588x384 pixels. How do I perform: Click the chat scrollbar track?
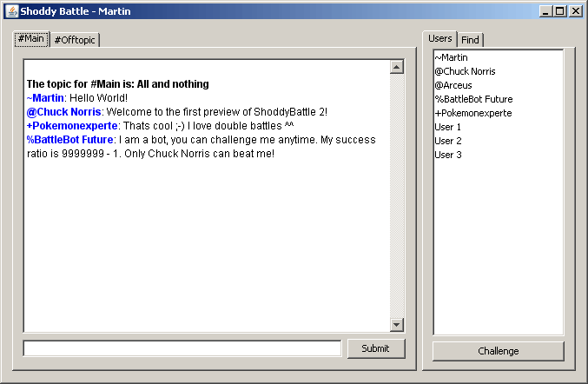click(x=397, y=195)
